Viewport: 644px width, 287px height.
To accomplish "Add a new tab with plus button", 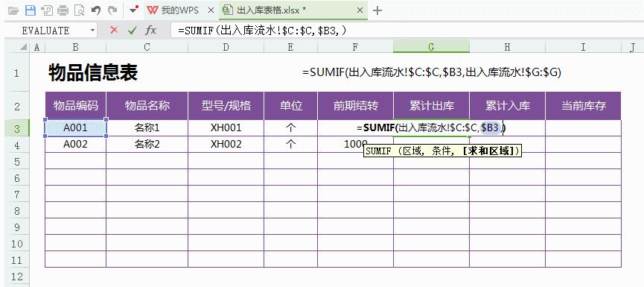I will tap(377, 10).
